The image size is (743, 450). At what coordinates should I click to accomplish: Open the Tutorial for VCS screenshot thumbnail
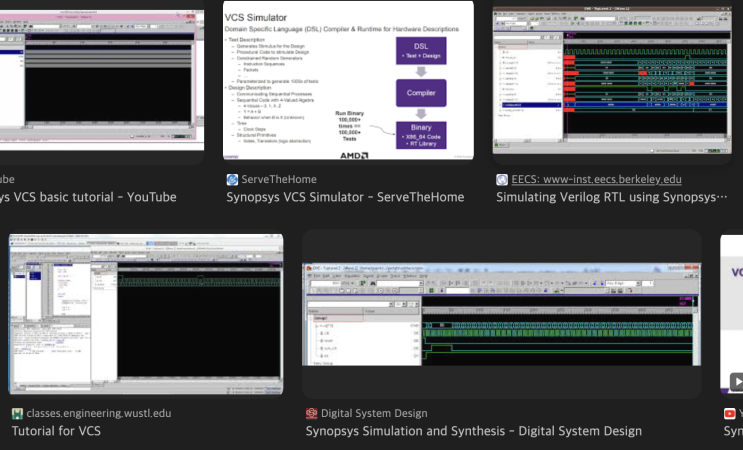[146, 314]
